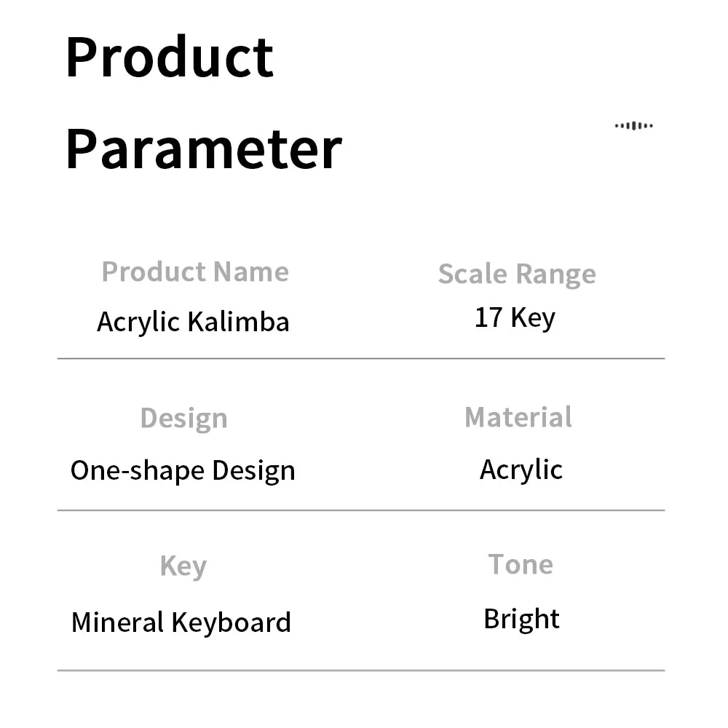This screenshot has height=728, width=728.
Task: Click the Mineral Keyboard value
Action: coord(181,622)
